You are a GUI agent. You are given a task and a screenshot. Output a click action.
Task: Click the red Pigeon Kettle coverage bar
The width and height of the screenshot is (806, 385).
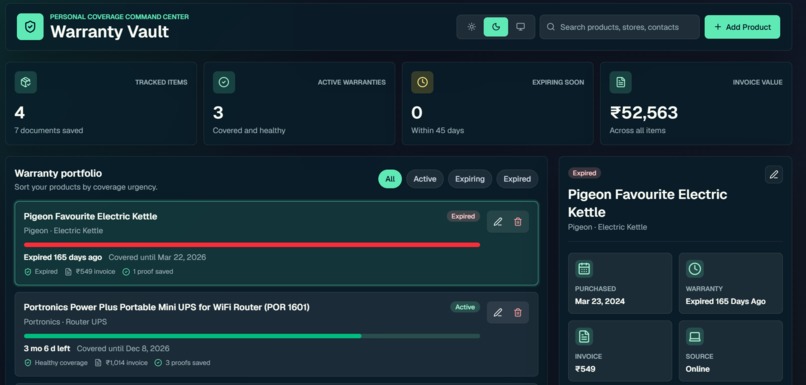[x=252, y=245]
